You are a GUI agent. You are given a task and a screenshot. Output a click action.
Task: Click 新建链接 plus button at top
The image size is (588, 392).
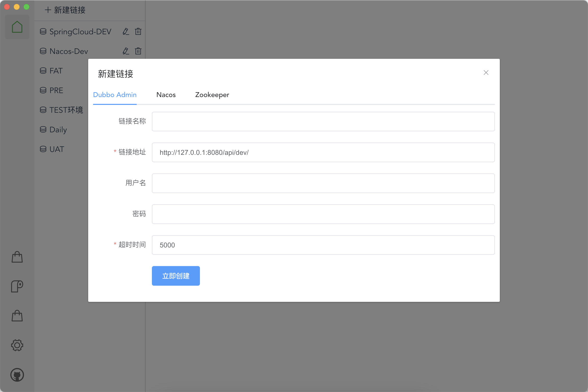65,10
